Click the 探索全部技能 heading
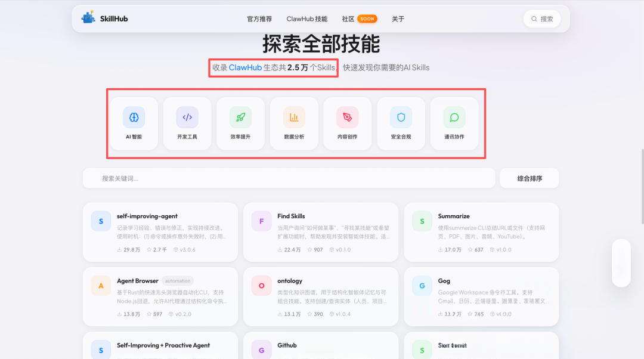The image size is (644, 359). pyautogui.click(x=321, y=44)
